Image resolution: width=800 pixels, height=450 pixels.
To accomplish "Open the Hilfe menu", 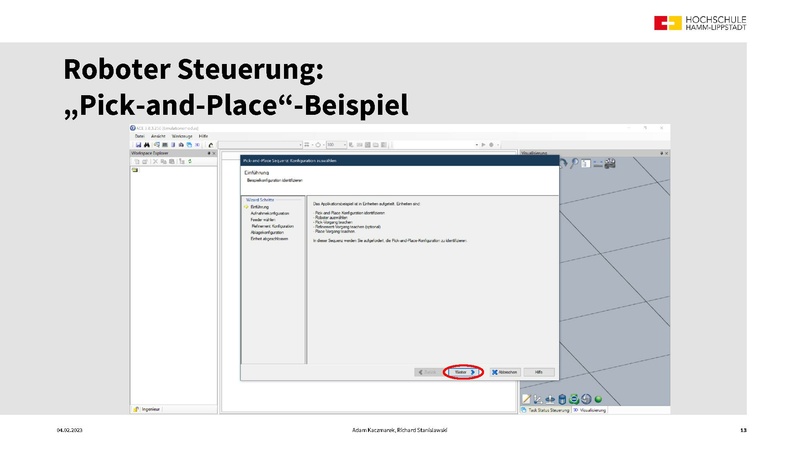I will (x=203, y=135).
